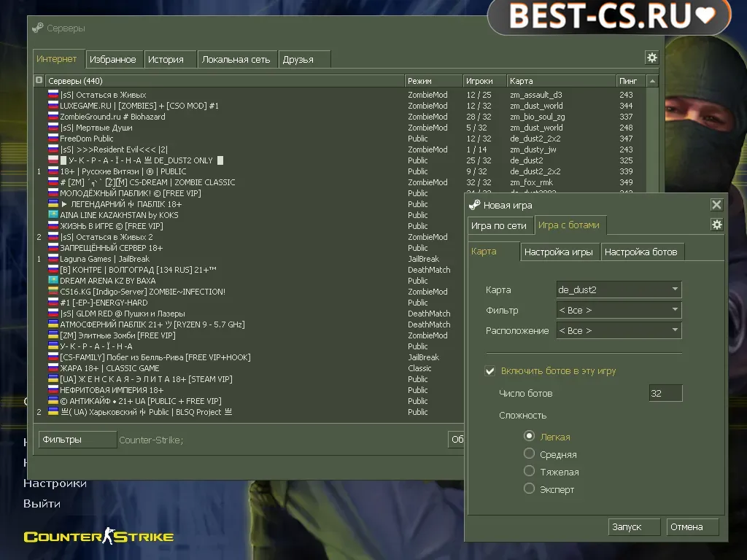Switch to Избранное tab

(x=114, y=60)
